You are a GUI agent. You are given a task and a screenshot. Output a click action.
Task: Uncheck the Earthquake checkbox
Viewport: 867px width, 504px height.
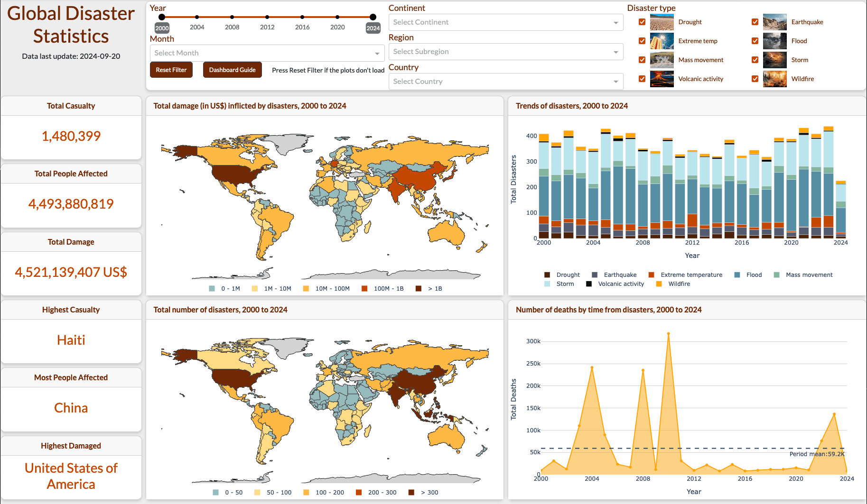click(x=755, y=22)
